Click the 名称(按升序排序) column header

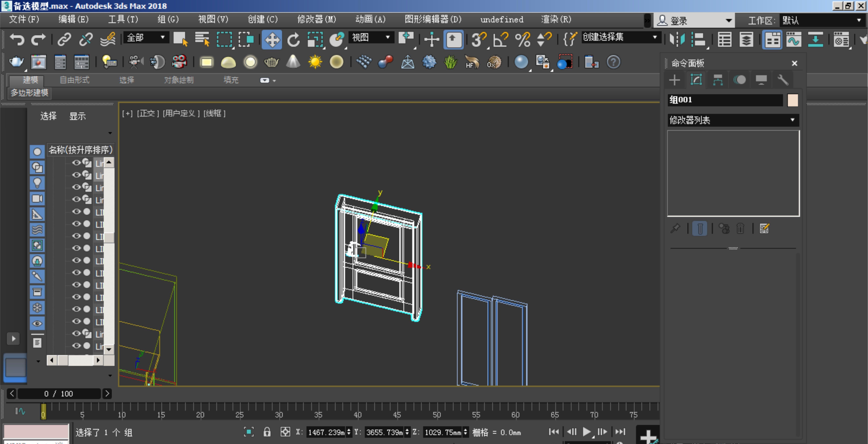[x=81, y=150]
